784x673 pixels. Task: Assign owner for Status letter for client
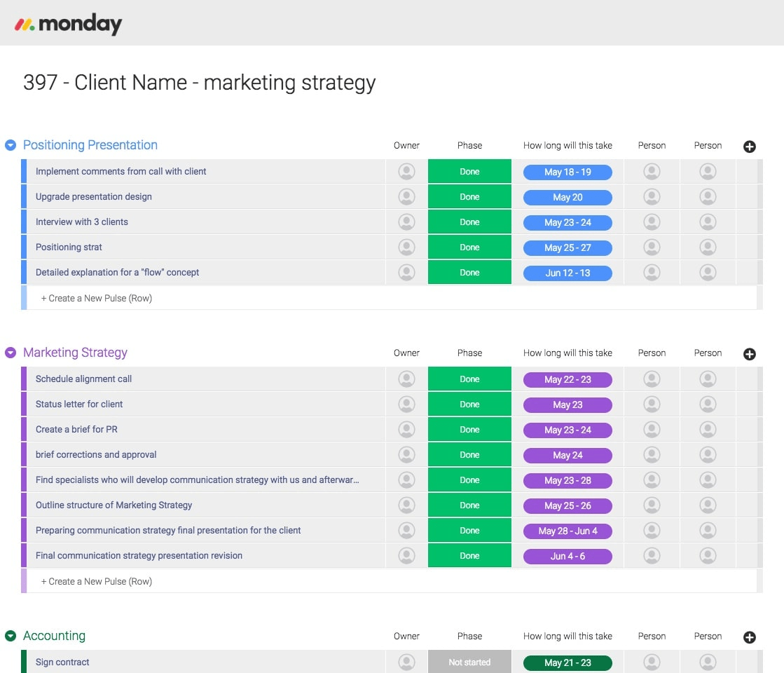(x=406, y=405)
